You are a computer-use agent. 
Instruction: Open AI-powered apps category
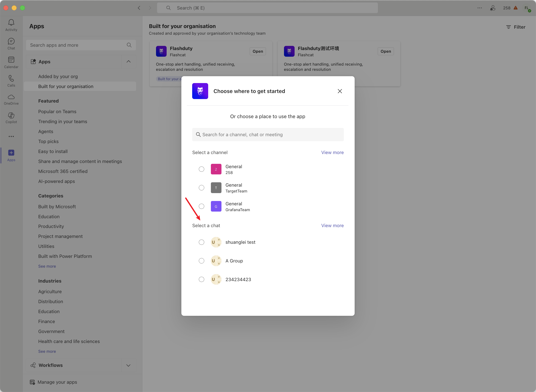click(57, 181)
